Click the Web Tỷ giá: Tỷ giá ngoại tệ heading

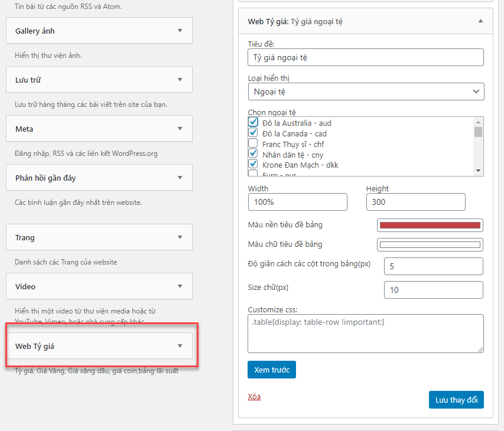click(295, 22)
